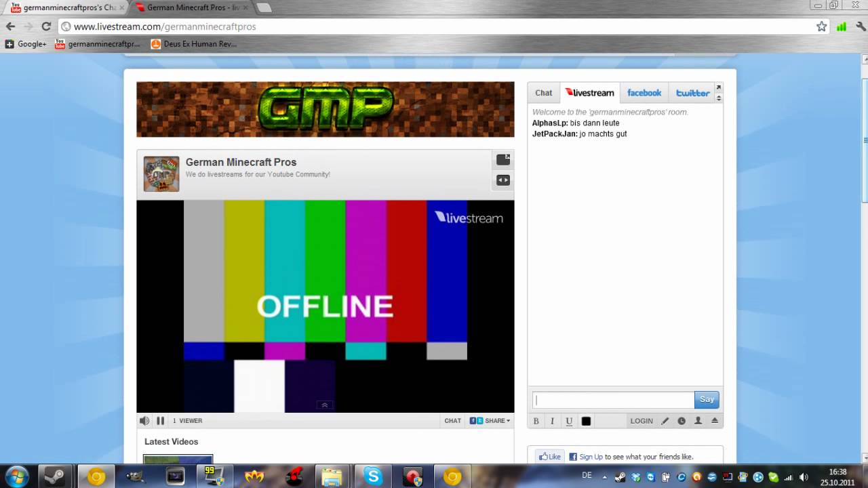Click the pencil icon in chat toolbar
This screenshot has width=868, height=488.
pyautogui.click(x=665, y=421)
